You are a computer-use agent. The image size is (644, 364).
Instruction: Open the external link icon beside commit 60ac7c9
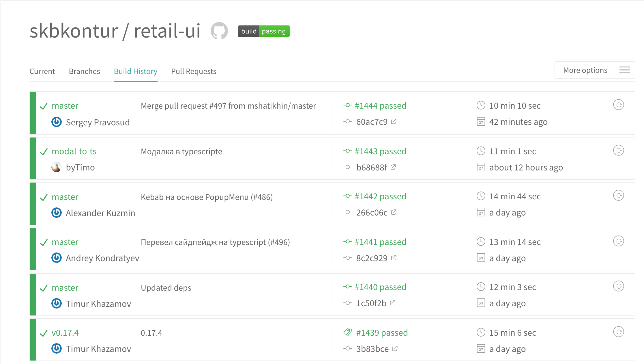(394, 122)
